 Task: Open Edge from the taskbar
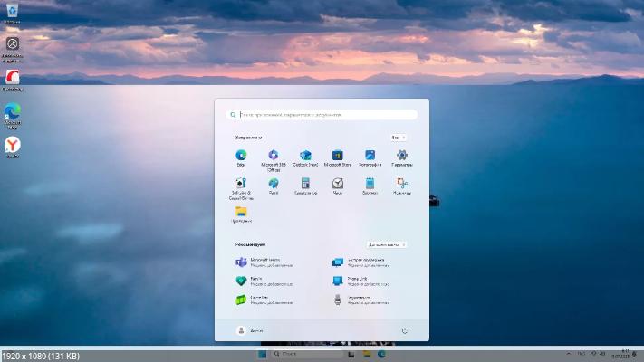[381, 354]
